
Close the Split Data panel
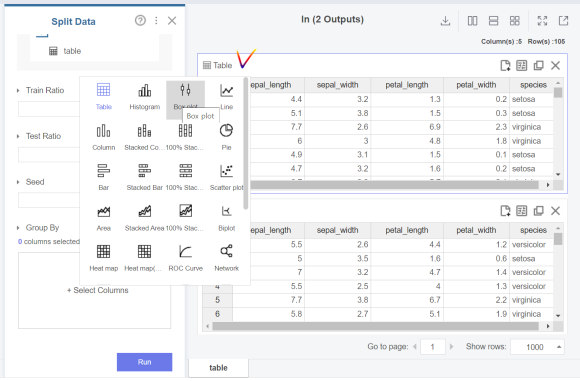(x=172, y=20)
